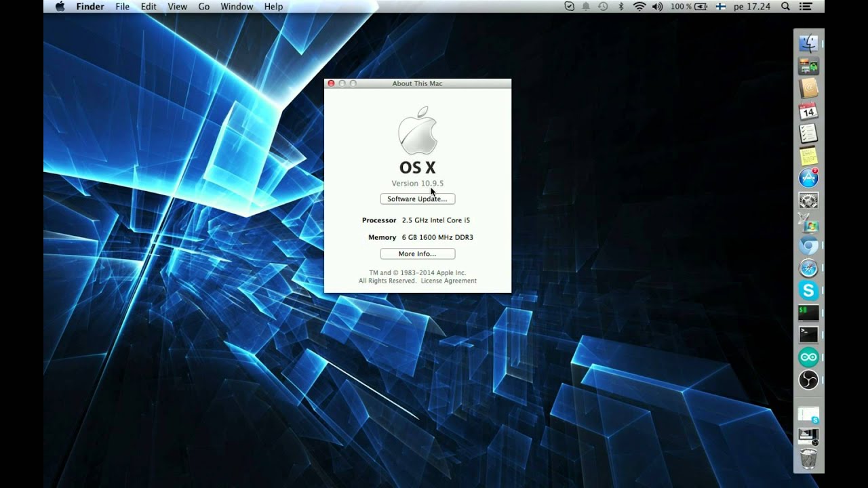
Task: Open Notification Center list icon
Action: coord(807,6)
